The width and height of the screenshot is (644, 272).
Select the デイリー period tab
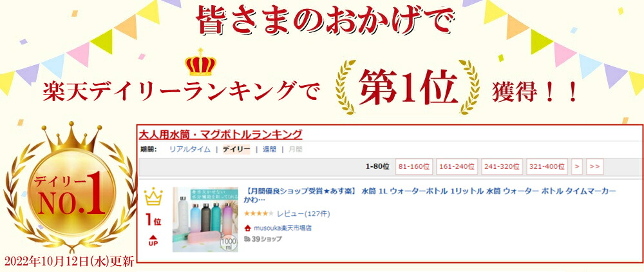tap(236, 150)
